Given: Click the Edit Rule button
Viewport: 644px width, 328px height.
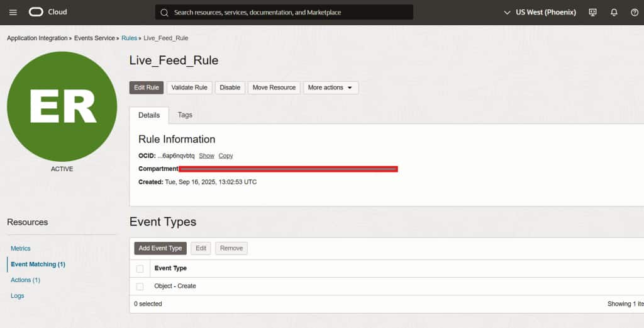Looking at the screenshot, I should [x=147, y=88].
